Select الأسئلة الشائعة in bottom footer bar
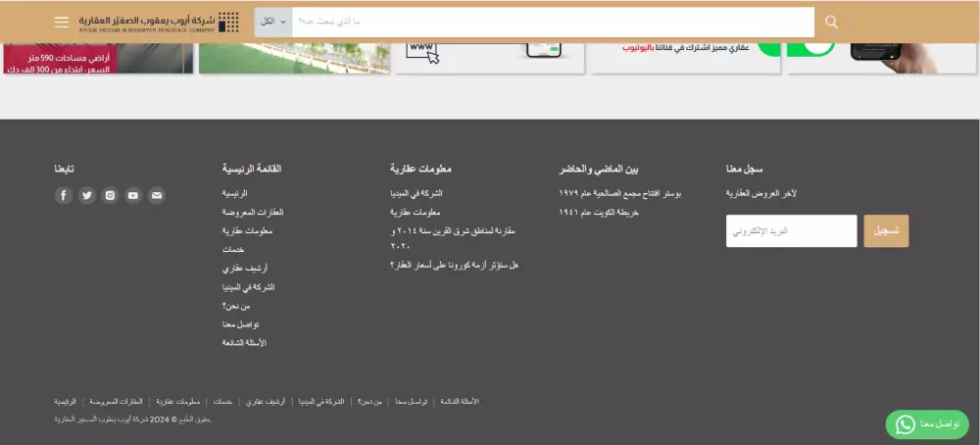Image resolution: width=980 pixels, height=445 pixels. 460,401
